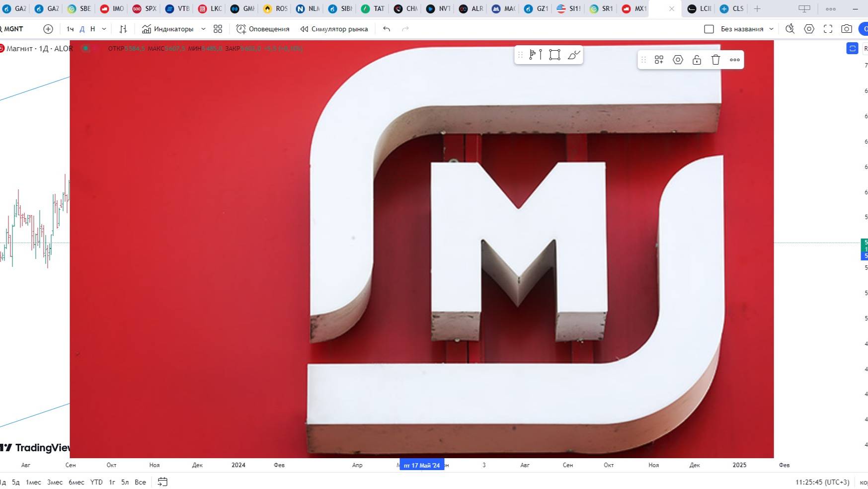Select the Magnit logo image on the chart
Image resolution: width=868 pixels, height=489 pixels.
[421, 249]
